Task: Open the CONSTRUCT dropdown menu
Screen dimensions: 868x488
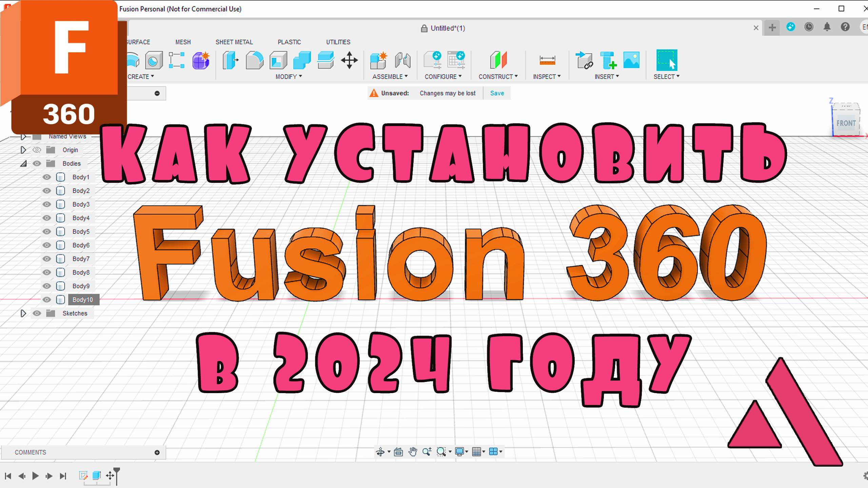Action: pos(498,77)
